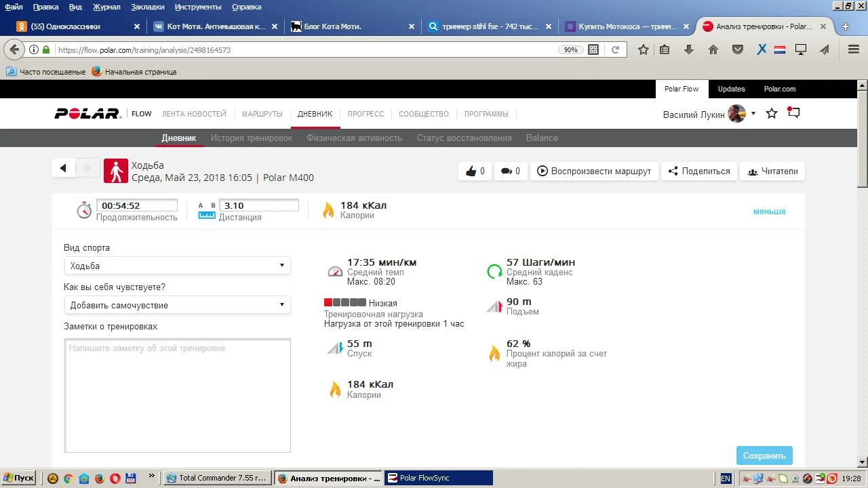Open the notifications icon with the red dot
The height and width of the screenshot is (488, 868).
pos(793,113)
